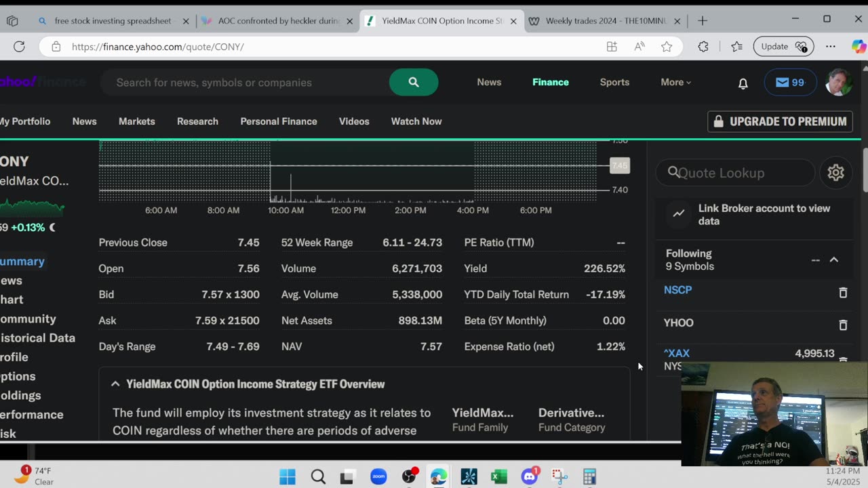Launch Excel from the taskbar
The height and width of the screenshot is (488, 868).
coord(499,476)
